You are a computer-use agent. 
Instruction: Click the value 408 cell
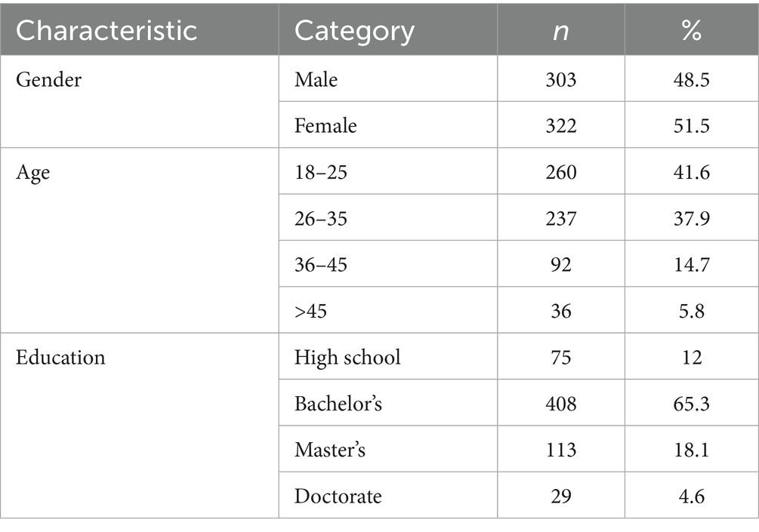560,404
